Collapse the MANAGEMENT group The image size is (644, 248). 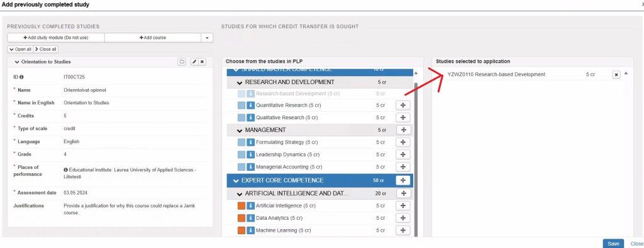click(240, 131)
